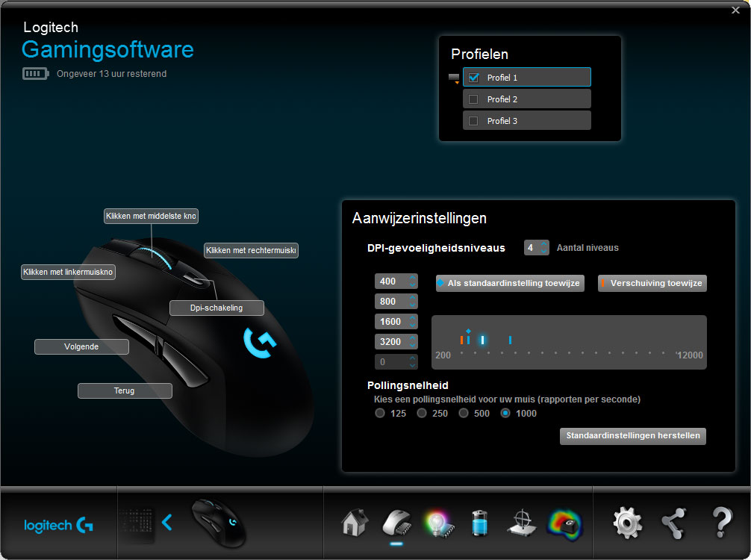The height and width of the screenshot is (560, 751).
Task: Click Verschuiving toewijzen button
Action: click(x=652, y=283)
